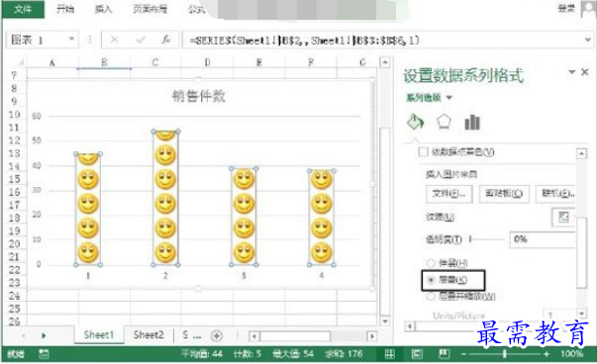Select the first smiley column in chart

pos(88,209)
